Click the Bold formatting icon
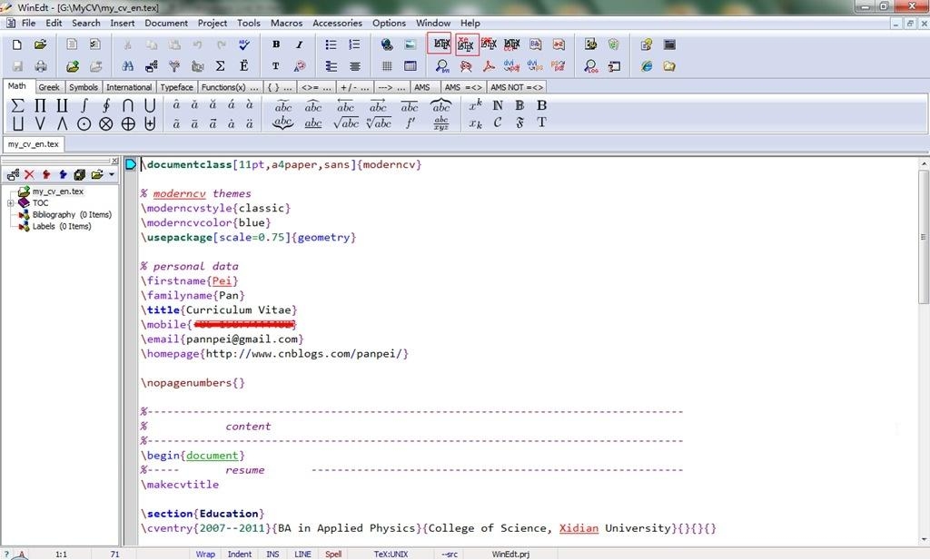 [276, 44]
